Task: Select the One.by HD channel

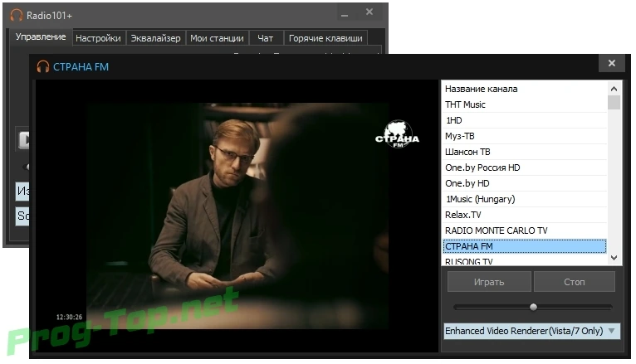Action: tap(525, 183)
